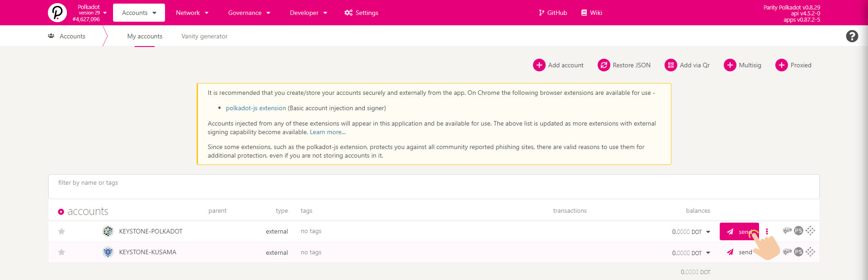The width and height of the screenshot is (868, 280).
Task: Open the explorer icon left of PS for KEYSTONE-POLKADOT
Action: point(787,231)
